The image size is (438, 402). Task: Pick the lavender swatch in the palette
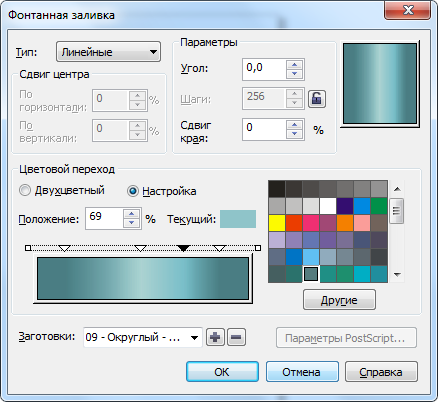tap(277, 240)
